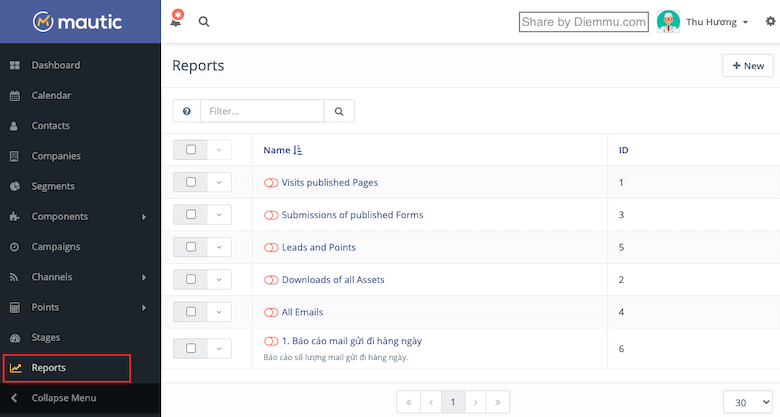The image size is (780, 417).
Task: Check the box for Downloads of all Assets
Action: coord(191,279)
